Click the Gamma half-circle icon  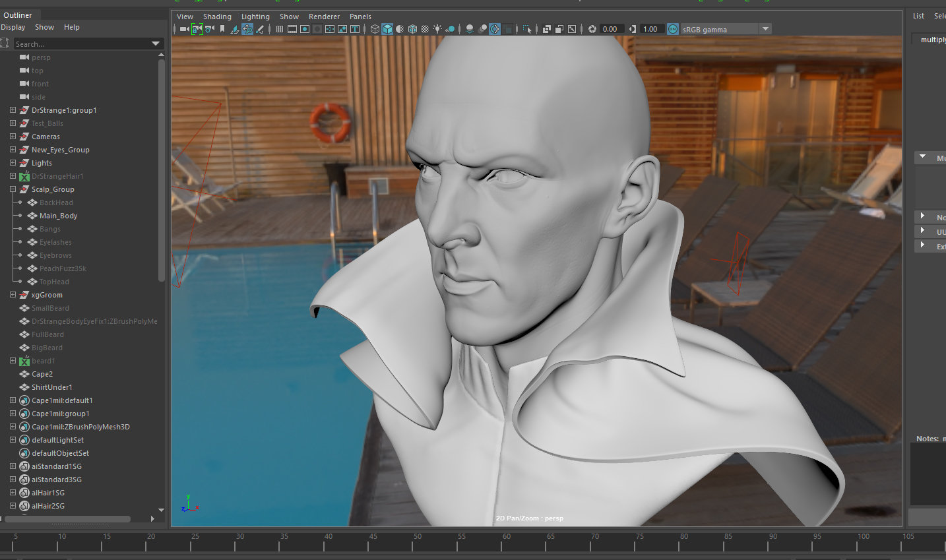[x=633, y=29]
